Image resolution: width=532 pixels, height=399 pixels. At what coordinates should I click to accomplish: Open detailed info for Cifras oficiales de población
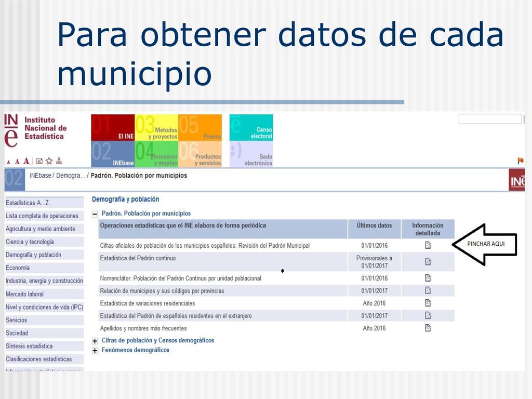click(x=428, y=245)
